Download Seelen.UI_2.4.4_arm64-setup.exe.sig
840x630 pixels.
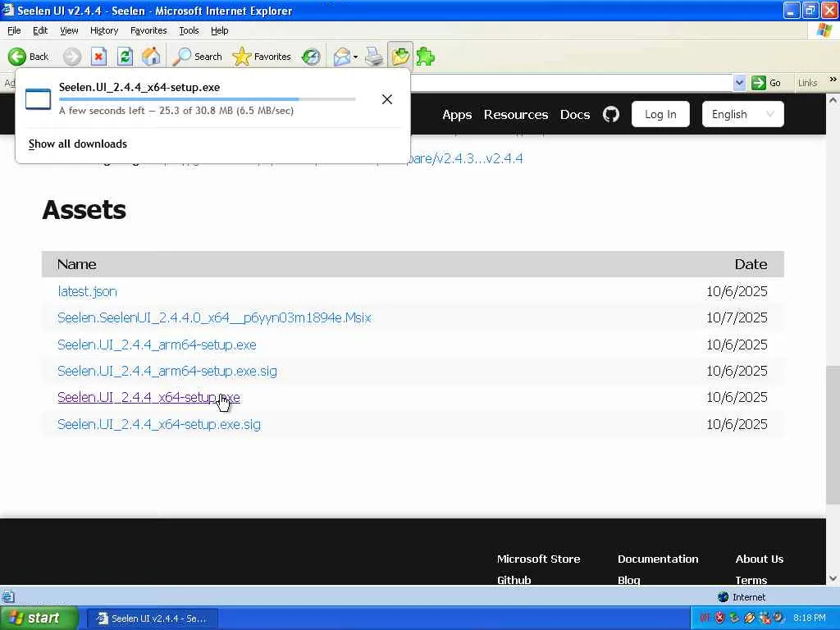(167, 371)
